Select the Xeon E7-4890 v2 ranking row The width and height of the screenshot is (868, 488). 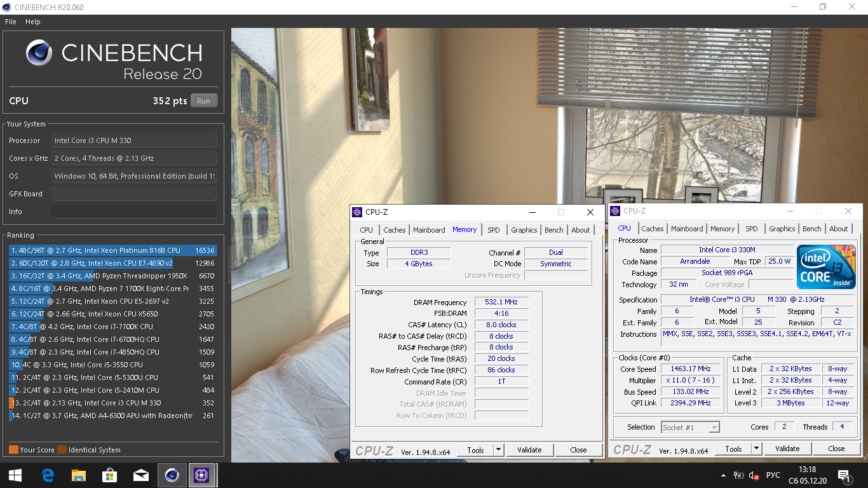[x=112, y=263]
